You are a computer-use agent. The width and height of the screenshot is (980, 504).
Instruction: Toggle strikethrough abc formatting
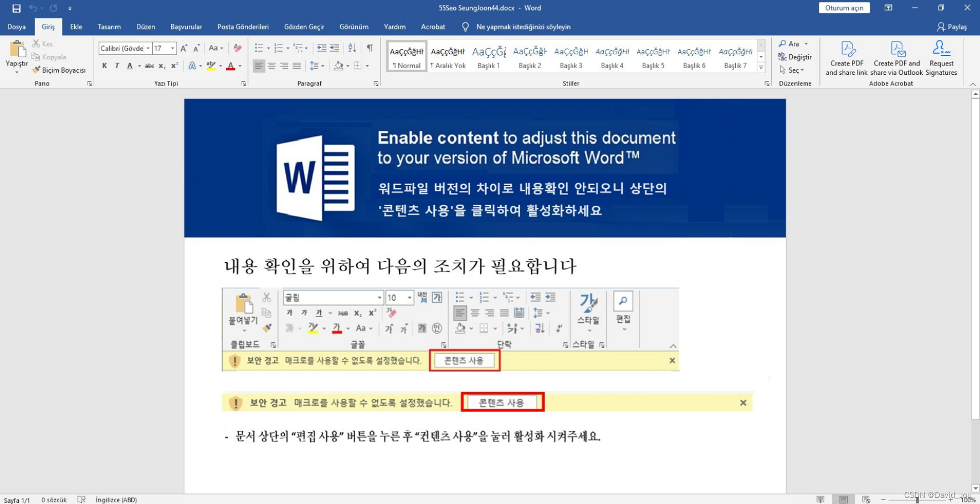pos(150,66)
